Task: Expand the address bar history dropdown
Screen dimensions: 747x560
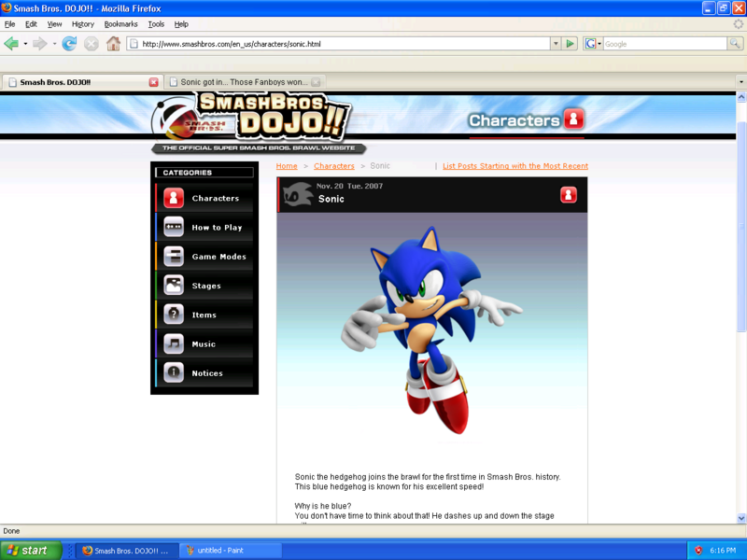Action: (556, 44)
